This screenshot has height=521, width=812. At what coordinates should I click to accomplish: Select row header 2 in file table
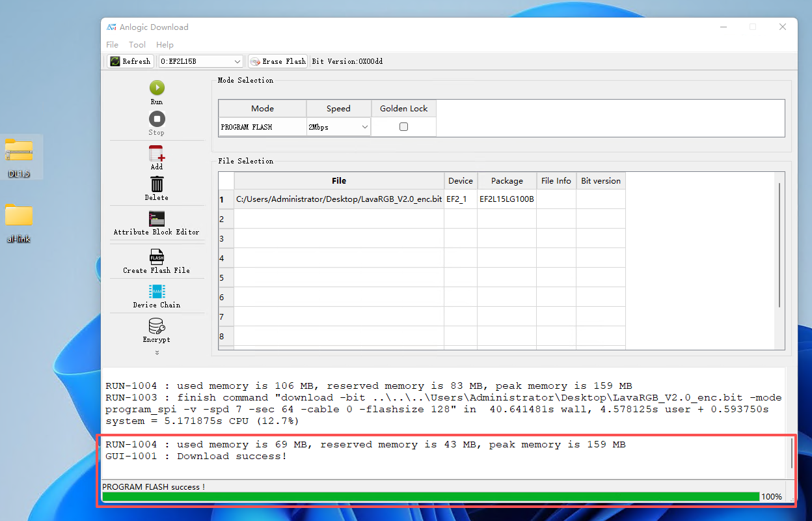(226, 219)
